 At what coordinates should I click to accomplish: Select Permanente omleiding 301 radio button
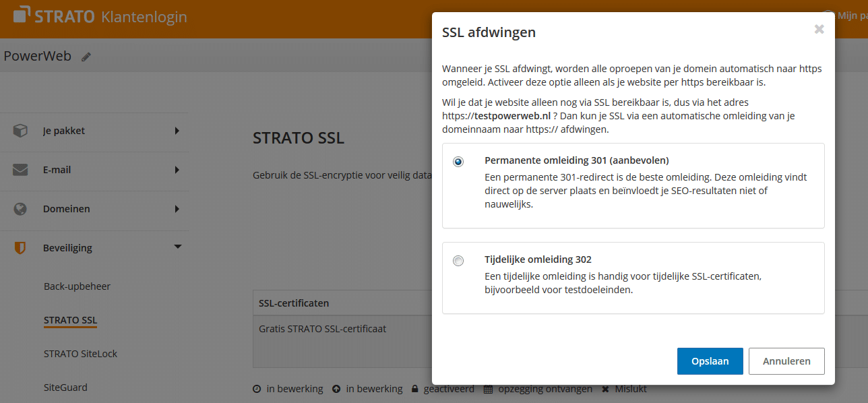click(458, 162)
